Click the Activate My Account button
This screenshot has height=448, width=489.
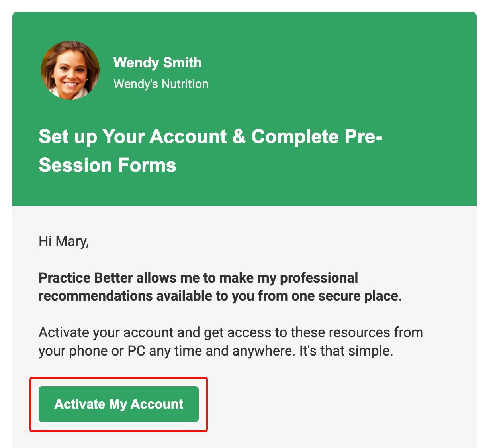119,404
